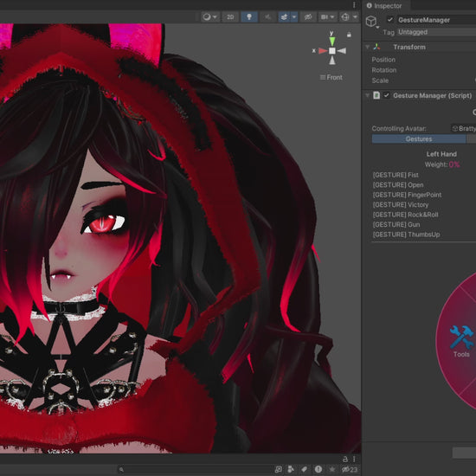This screenshot has width=476, height=476.
Task: Select the [GESTURE] Victory entry
Action: point(401,205)
